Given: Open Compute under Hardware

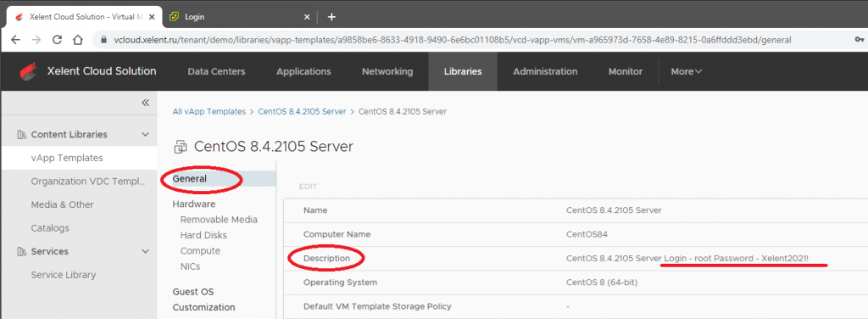Looking at the screenshot, I should (200, 250).
